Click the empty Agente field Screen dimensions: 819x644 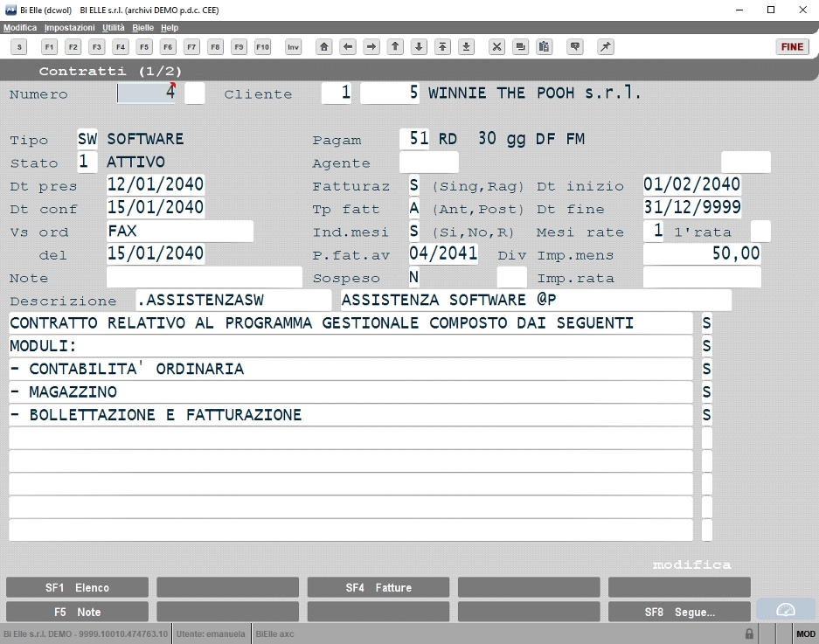[x=429, y=162]
